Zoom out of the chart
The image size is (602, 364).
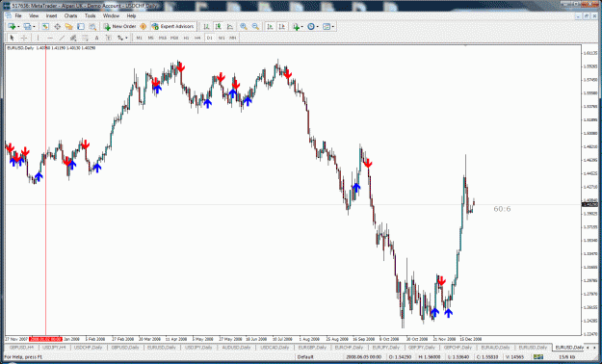click(255, 27)
